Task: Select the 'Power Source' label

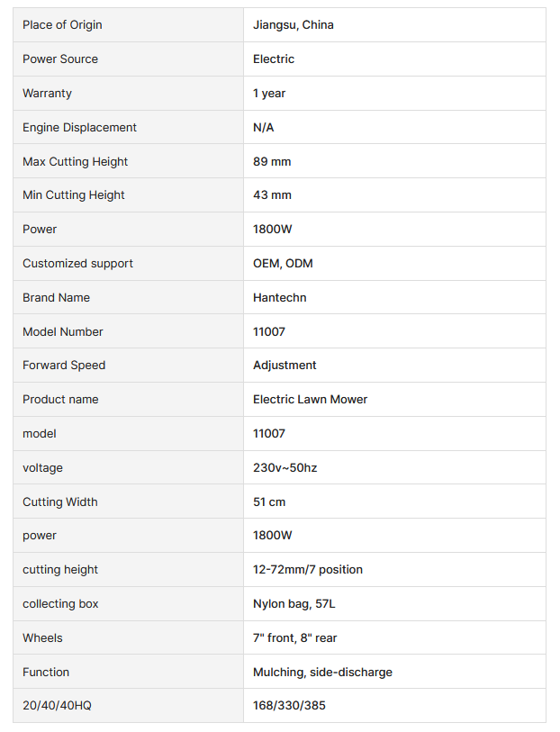Action: click(60, 59)
